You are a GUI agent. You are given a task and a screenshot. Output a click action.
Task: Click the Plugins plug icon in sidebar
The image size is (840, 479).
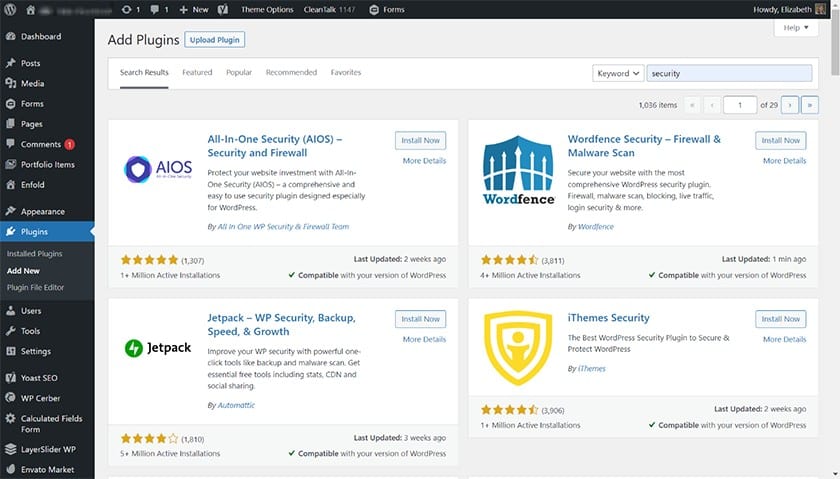(x=10, y=231)
